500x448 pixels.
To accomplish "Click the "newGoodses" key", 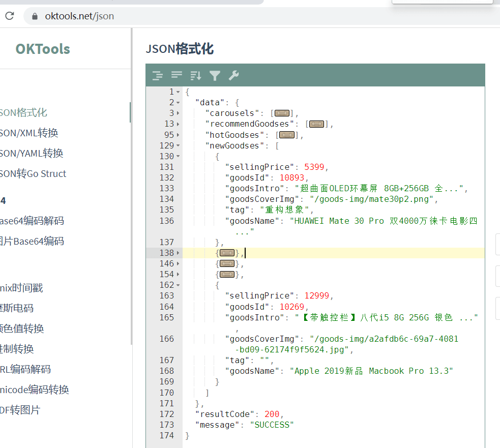I will coord(234,146).
